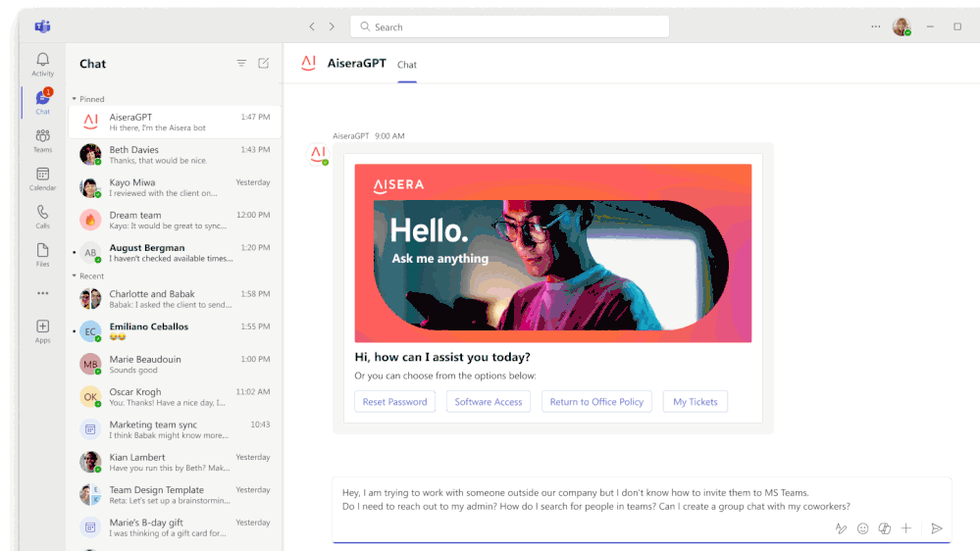This screenshot has width=980, height=551.
Task: Open the Marie Beaudouin chat
Action: [175, 364]
